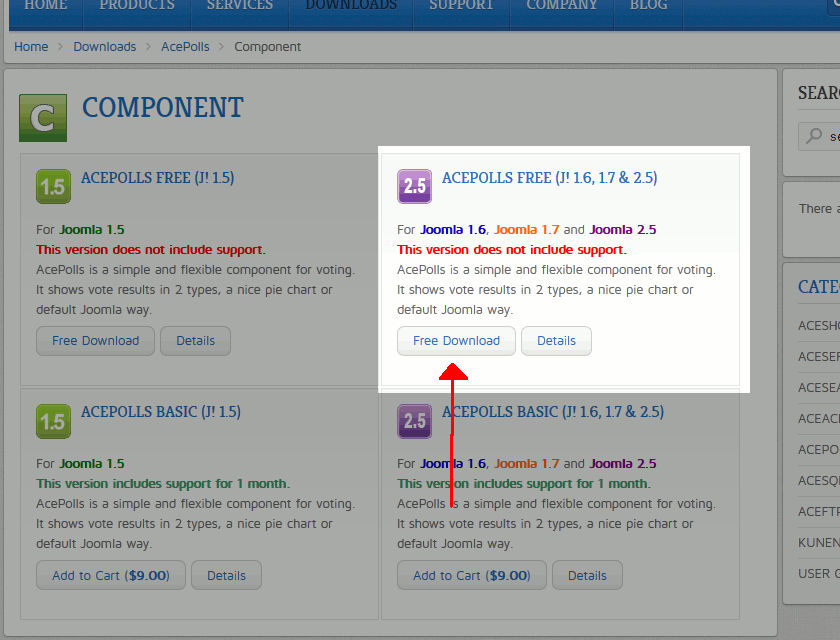Click the 'Component' breadcrumb text
This screenshot has height=640, width=840.
pos(267,47)
